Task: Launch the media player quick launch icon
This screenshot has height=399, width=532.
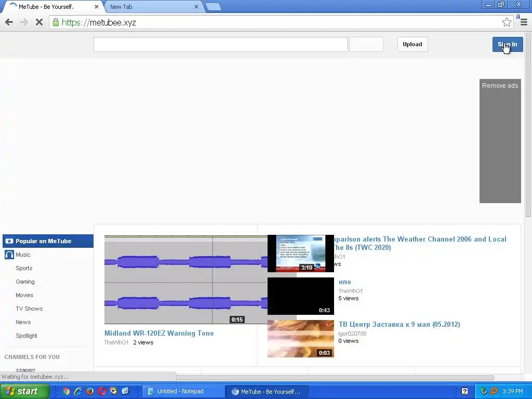Action: coord(113,391)
